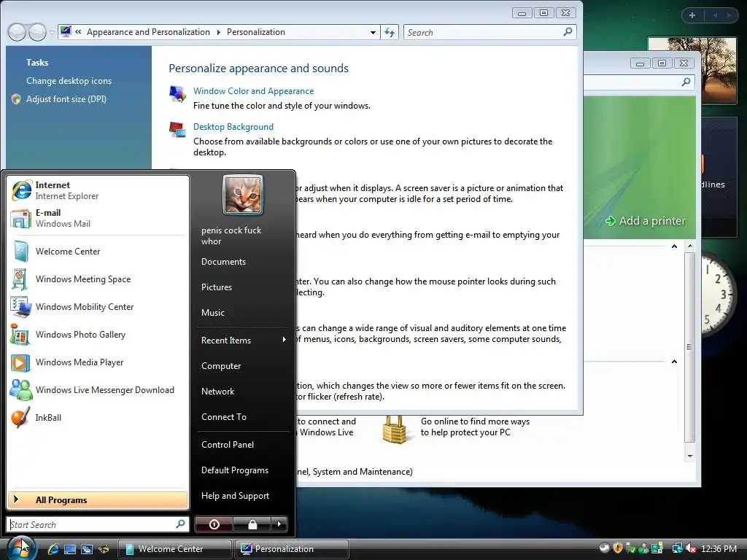The height and width of the screenshot is (560, 747).
Task: Switch to Welcome Center taskbar button
Action: (174, 549)
